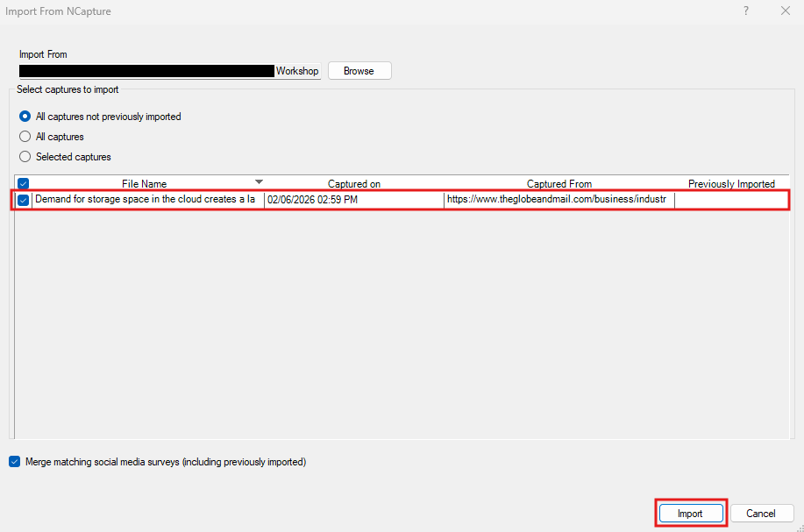The height and width of the screenshot is (532, 804).
Task: Open help via the question mark icon
Action: (745, 11)
